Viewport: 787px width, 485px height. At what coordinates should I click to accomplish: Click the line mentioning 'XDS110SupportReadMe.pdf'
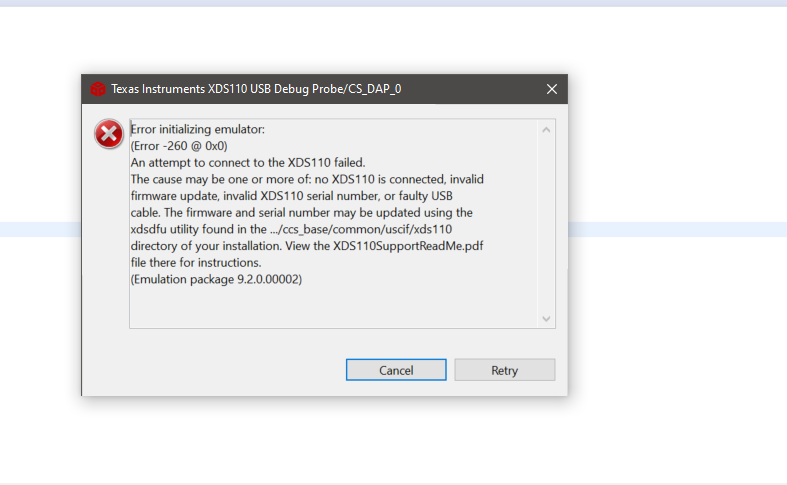pyautogui.click(x=307, y=246)
